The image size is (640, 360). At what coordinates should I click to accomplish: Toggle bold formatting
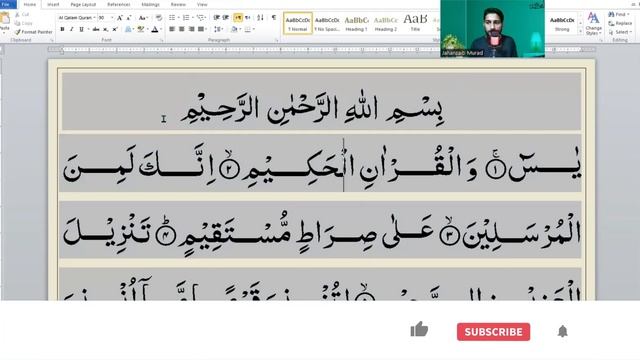pos(62,29)
